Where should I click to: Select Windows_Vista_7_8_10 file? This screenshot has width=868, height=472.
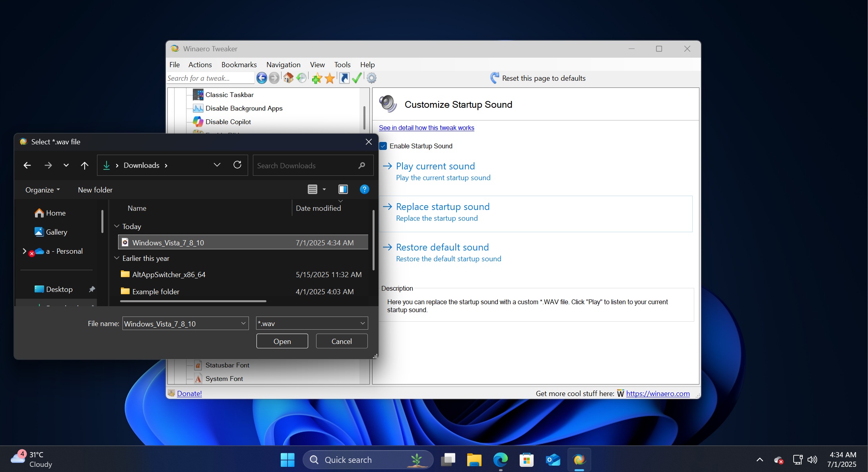click(243, 242)
